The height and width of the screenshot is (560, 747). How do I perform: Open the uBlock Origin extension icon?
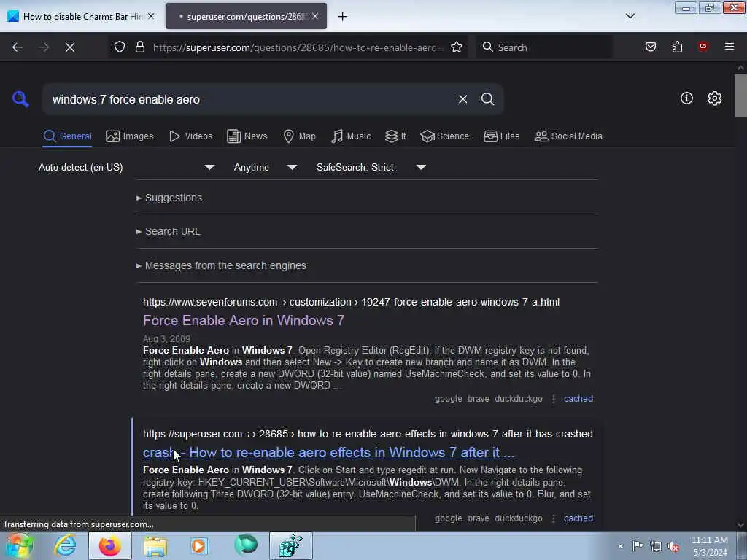pos(703,47)
